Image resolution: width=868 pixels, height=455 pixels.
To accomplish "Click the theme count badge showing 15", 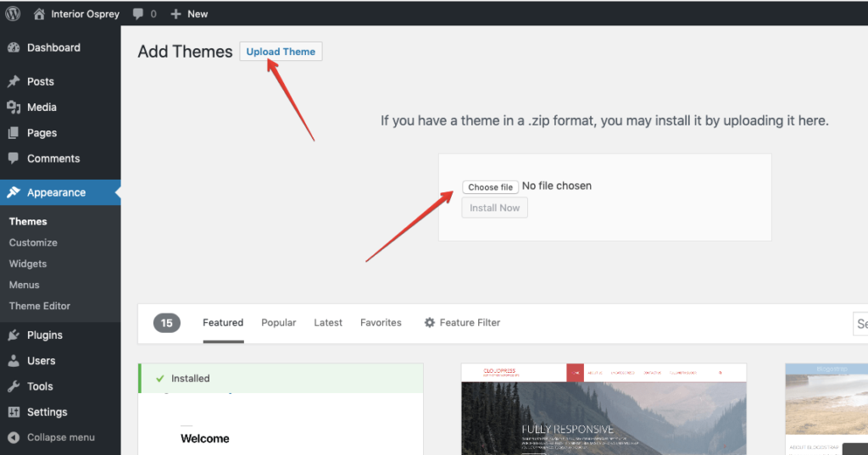I will [x=167, y=324].
